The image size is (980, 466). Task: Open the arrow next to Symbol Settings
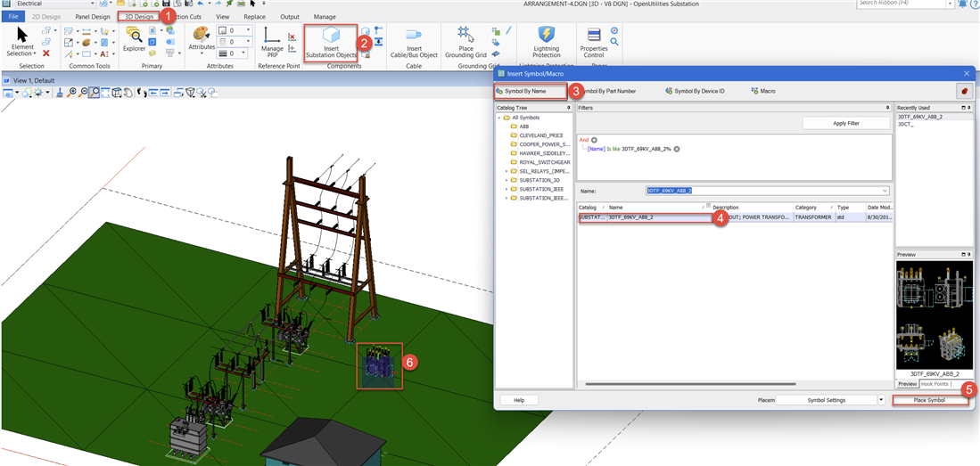pos(881,400)
